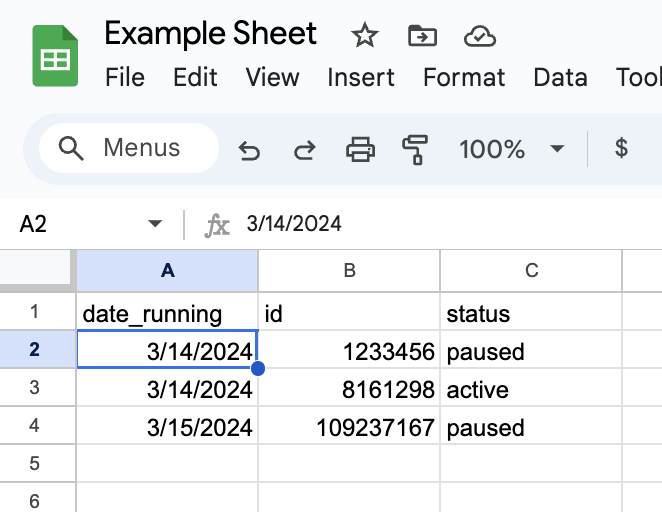
Task: Open the Data menu
Action: point(560,77)
